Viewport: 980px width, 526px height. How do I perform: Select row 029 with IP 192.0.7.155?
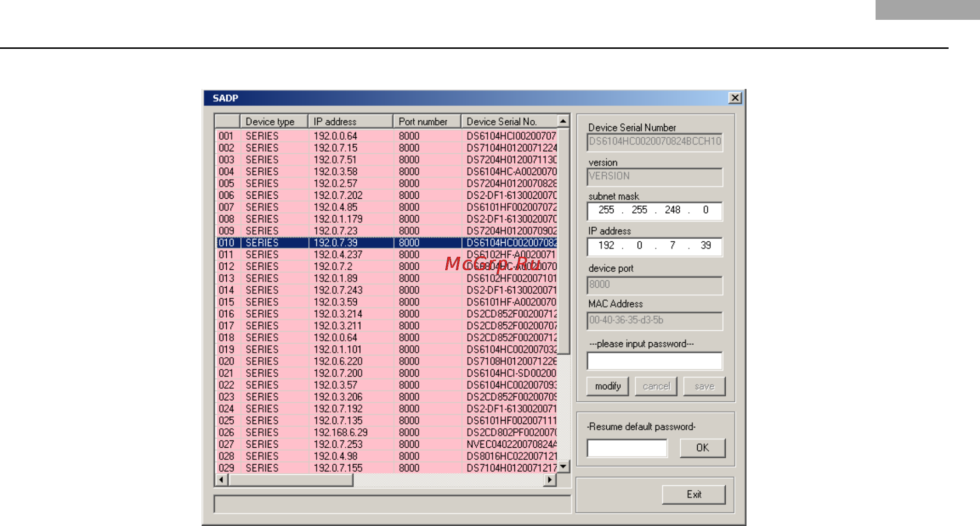tap(386, 468)
